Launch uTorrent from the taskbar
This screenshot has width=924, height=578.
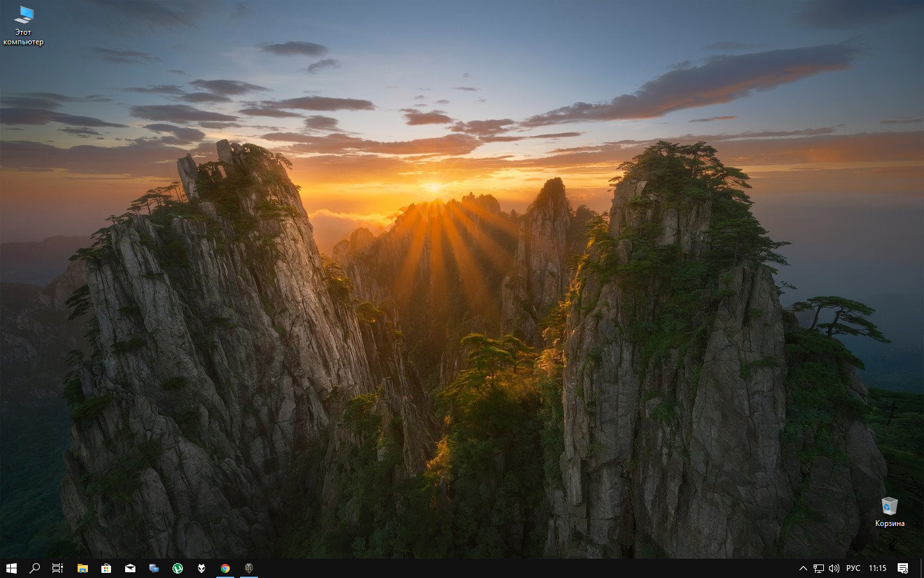178,568
